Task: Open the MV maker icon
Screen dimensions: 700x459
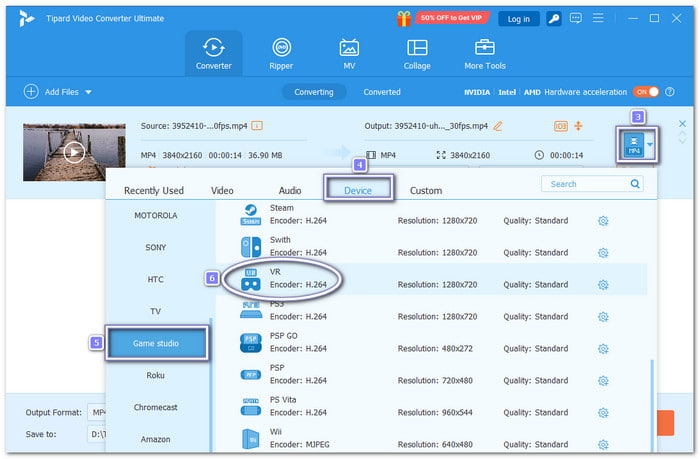Action: tap(349, 53)
